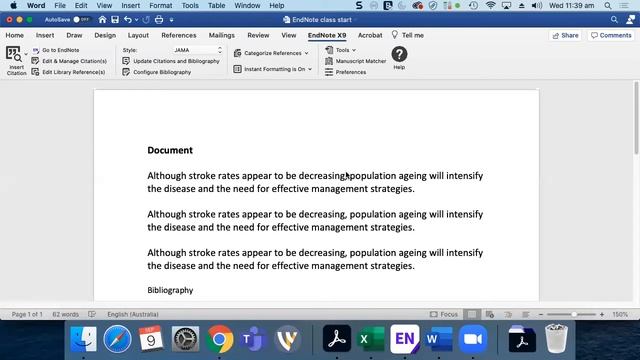
Task: Click the Share button
Action: pyautogui.click(x=565, y=36)
